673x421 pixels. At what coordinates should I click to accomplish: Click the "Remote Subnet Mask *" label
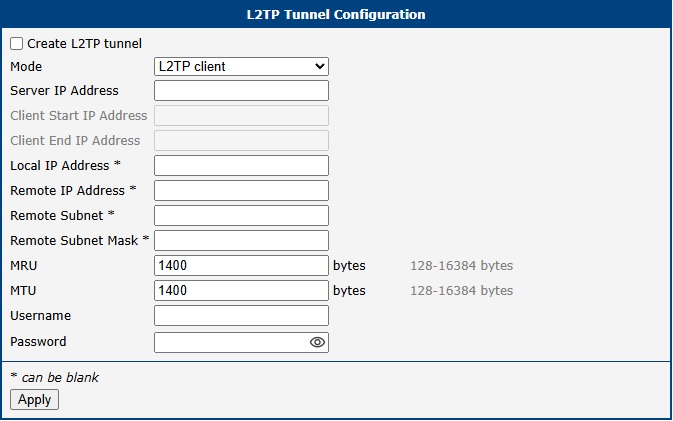coord(79,240)
